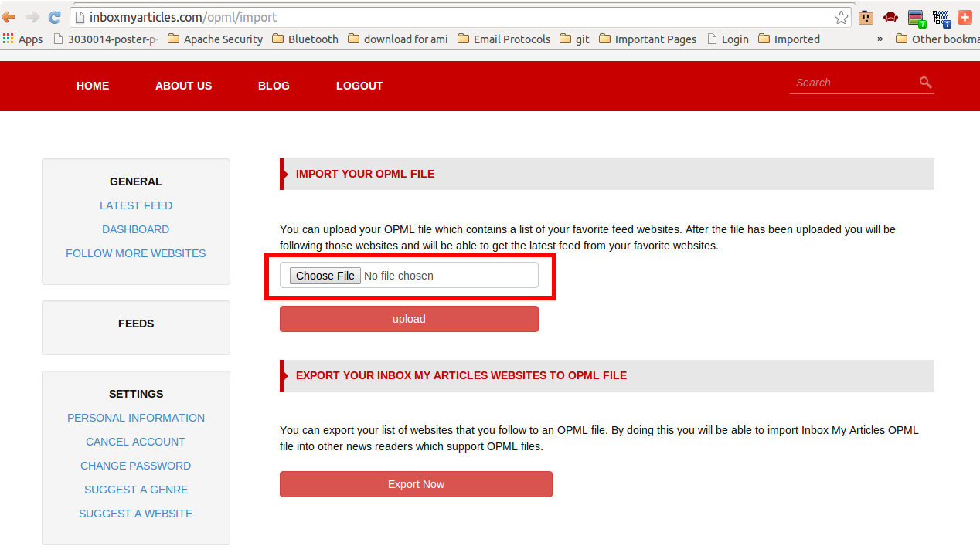Click LOGOUT in navigation bar
Image resolution: width=980 pixels, height=556 pixels.
[x=359, y=86]
